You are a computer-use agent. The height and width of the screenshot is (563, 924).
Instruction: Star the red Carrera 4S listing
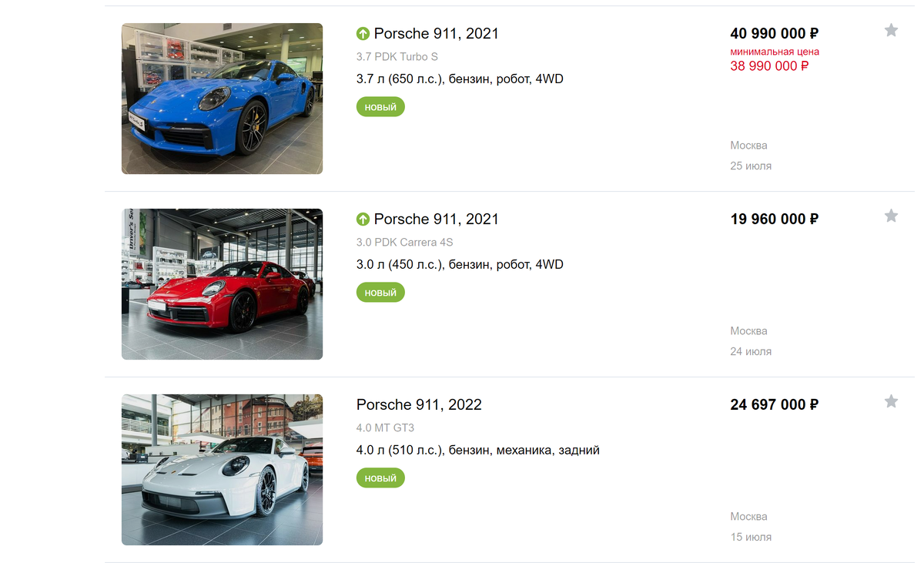891,216
